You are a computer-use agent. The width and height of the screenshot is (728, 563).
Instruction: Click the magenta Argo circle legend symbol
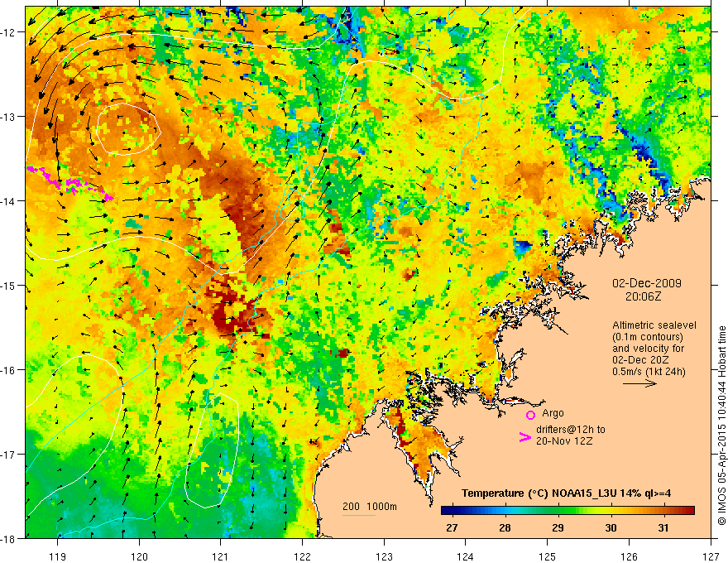coord(530,415)
